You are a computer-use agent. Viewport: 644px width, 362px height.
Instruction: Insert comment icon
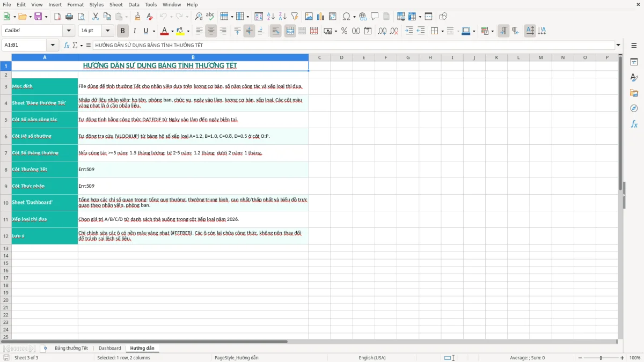(x=375, y=17)
